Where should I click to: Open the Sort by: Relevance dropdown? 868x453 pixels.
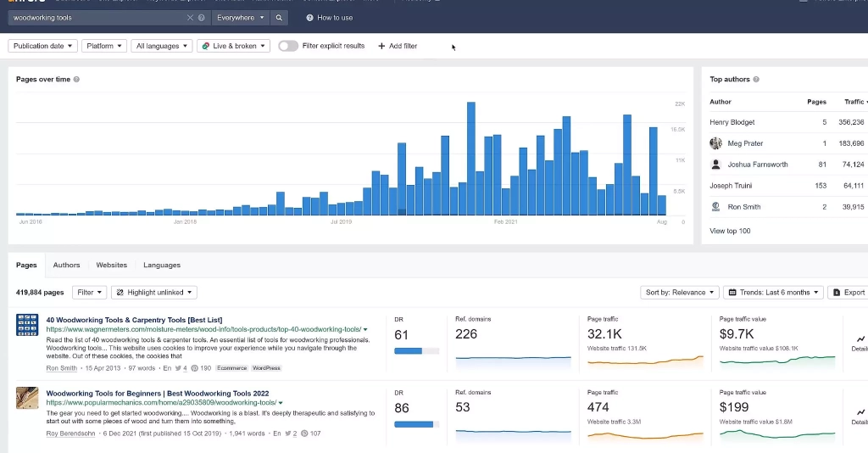tap(680, 293)
